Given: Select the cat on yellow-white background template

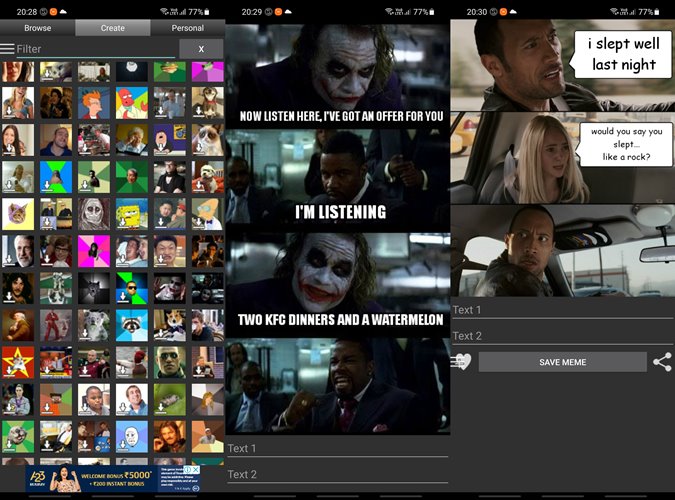Looking at the screenshot, I should (x=18, y=214).
